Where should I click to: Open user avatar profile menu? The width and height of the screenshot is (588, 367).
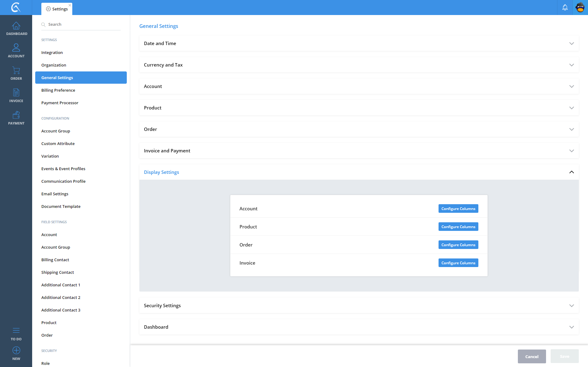(x=580, y=7)
